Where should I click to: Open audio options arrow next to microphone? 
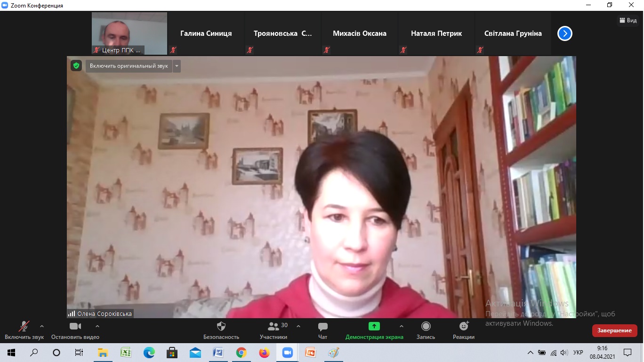(42, 326)
